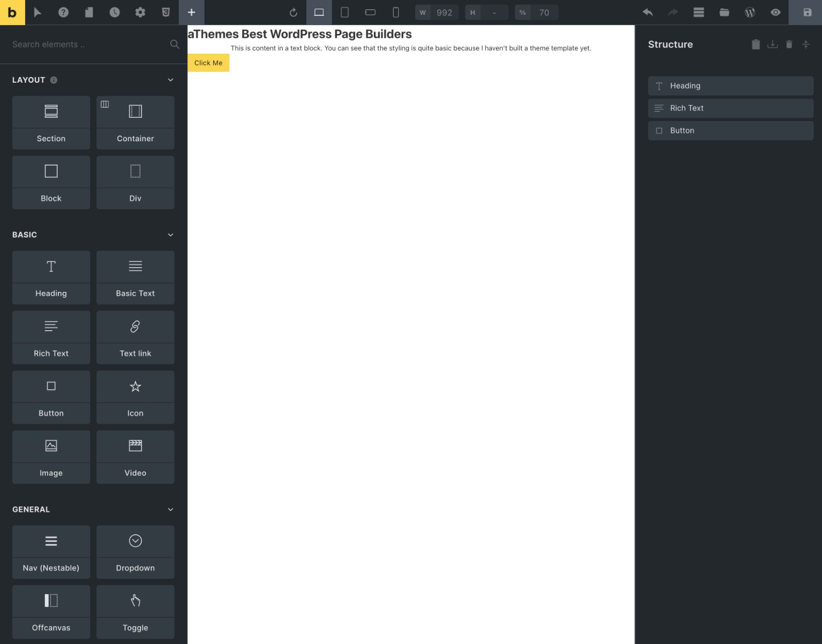Add a Section element
This screenshot has width=822, height=644.
click(51, 123)
